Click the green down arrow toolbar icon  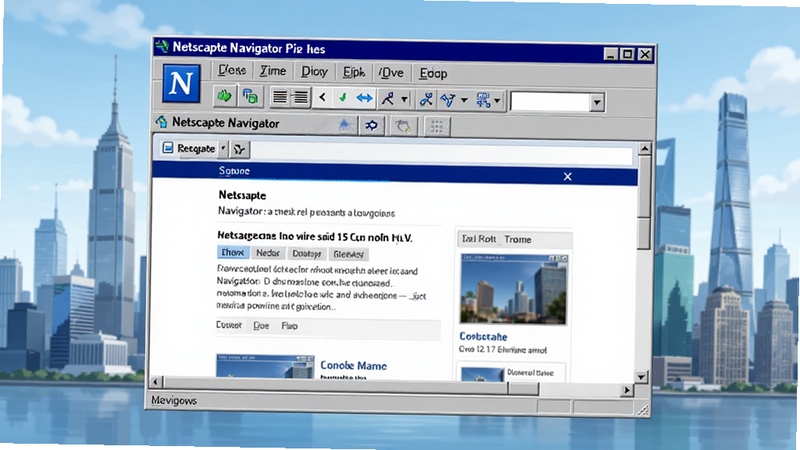(x=343, y=97)
